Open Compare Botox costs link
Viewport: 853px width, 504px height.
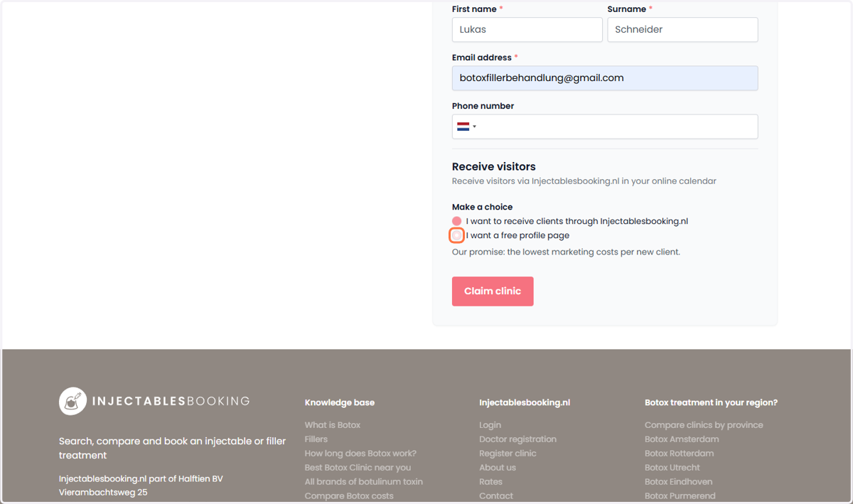click(x=349, y=496)
